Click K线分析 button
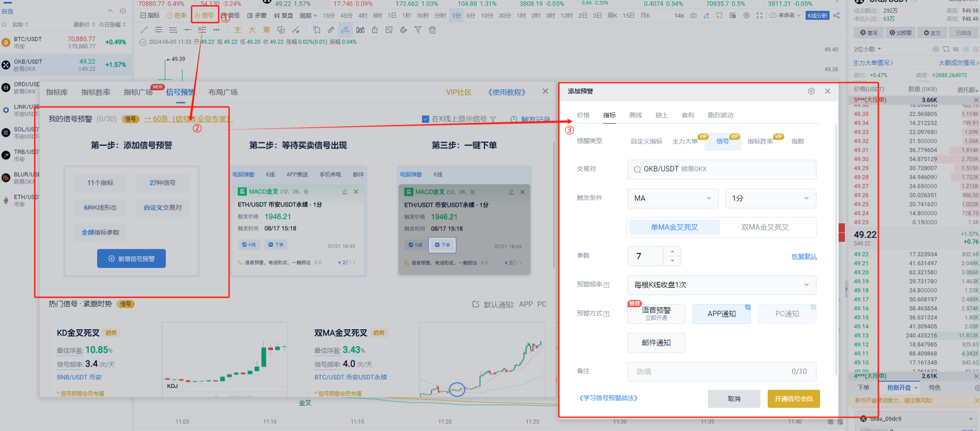The height and width of the screenshot is (431, 980). (818, 15)
